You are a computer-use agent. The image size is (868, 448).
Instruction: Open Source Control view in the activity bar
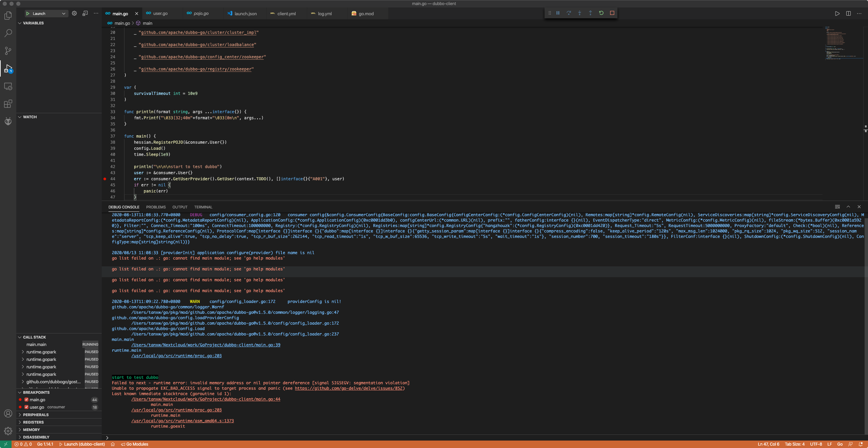(x=8, y=51)
